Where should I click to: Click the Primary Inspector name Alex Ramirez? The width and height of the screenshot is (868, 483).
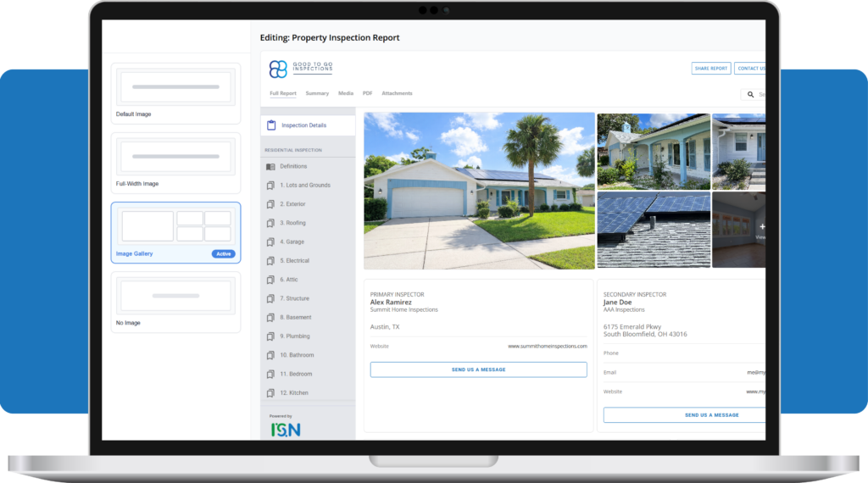click(x=391, y=303)
